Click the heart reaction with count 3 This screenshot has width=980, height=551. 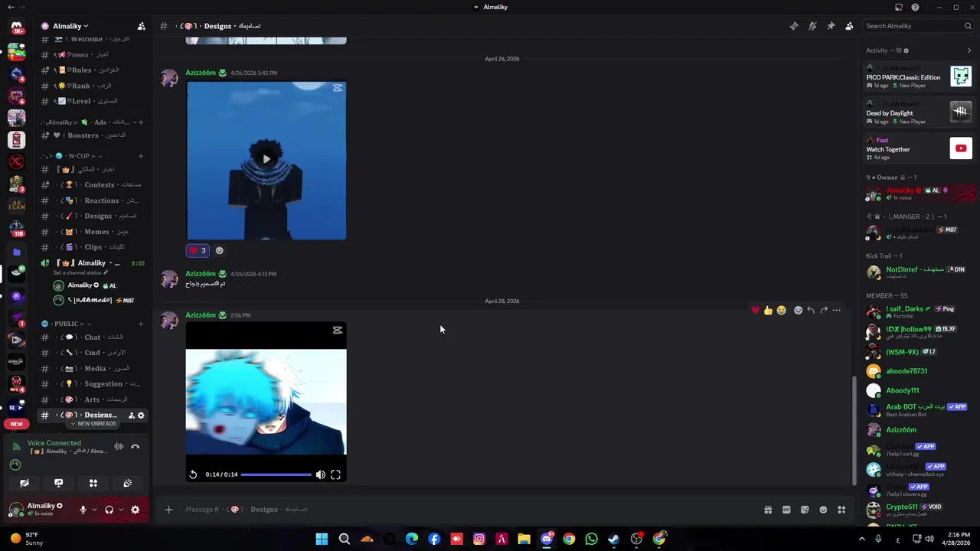coord(198,250)
